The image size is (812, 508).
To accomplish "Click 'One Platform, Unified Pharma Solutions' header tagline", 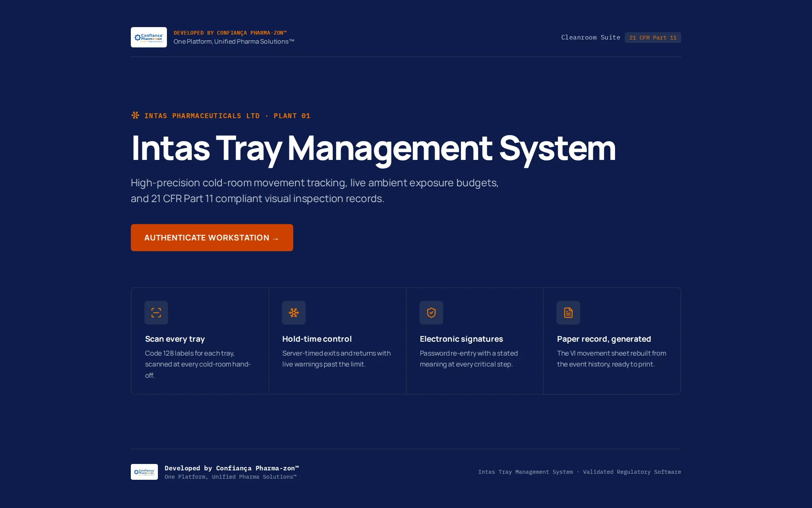I will pyautogui.click(x=234, y=42).
